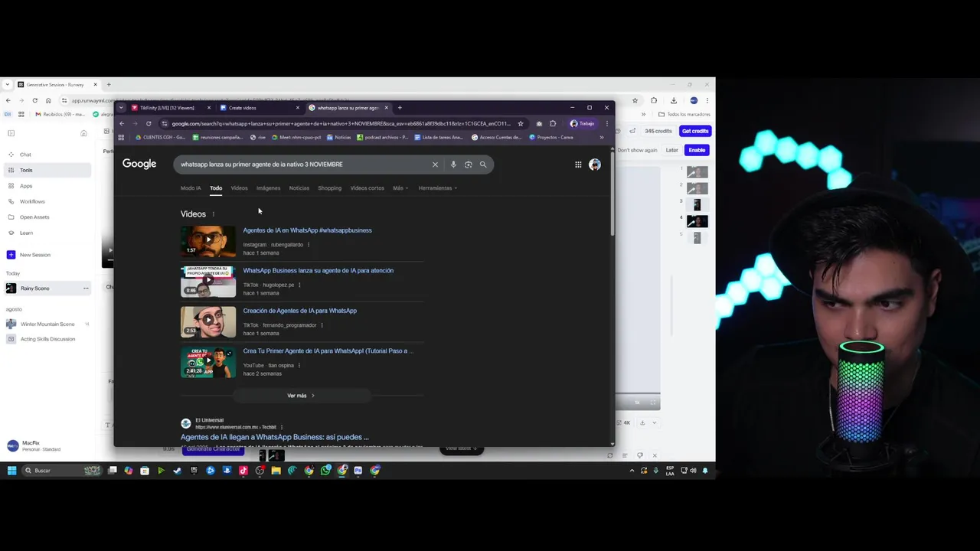Open the Windows Start menu
Viewport: 980px width, 551px height.
point(11,471)
